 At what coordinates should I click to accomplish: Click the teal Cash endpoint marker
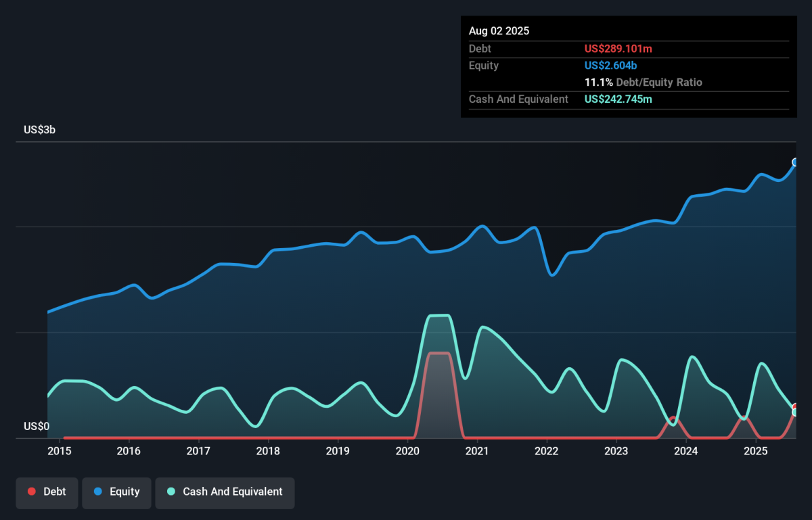pos(796,412)
